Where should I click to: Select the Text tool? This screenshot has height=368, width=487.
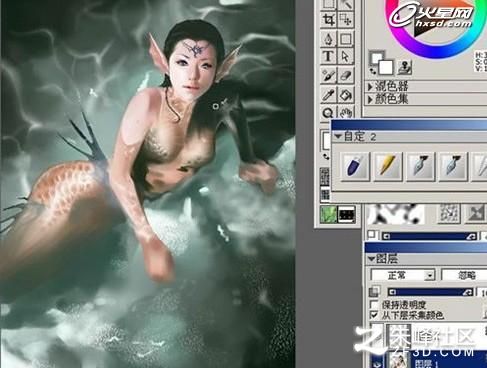329,56
